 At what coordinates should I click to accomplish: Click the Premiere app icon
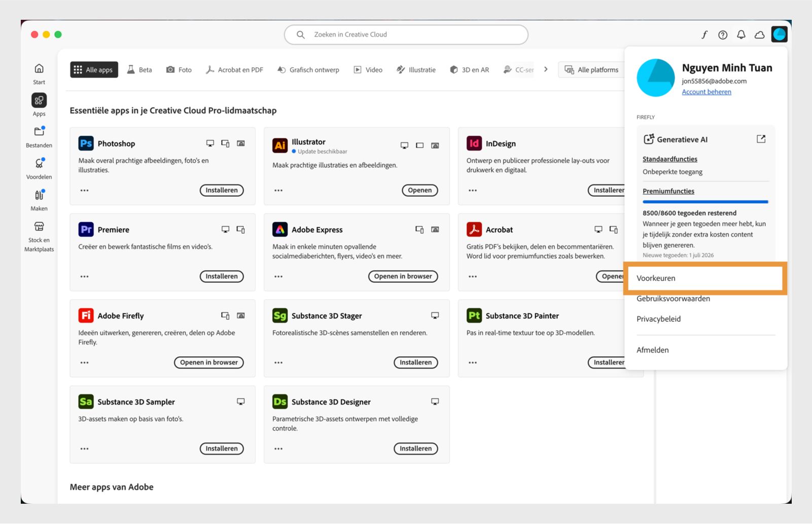pos(86,230)
